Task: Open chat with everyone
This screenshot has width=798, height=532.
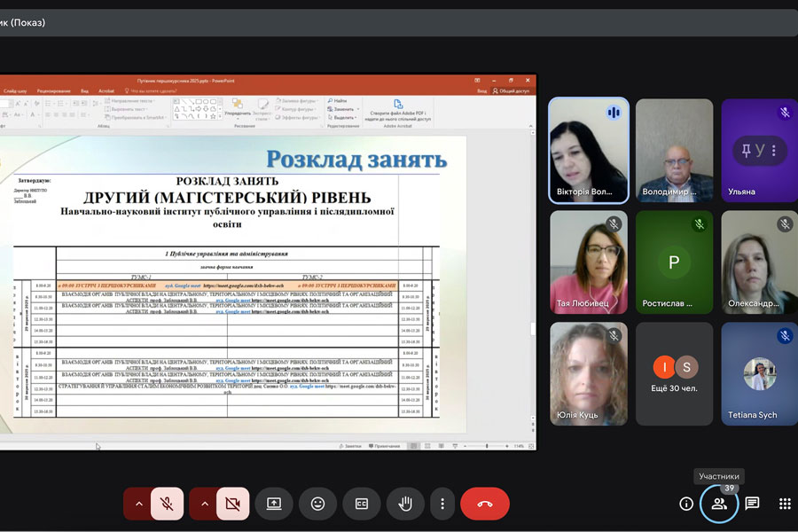Action: click(x=752, y=504)
